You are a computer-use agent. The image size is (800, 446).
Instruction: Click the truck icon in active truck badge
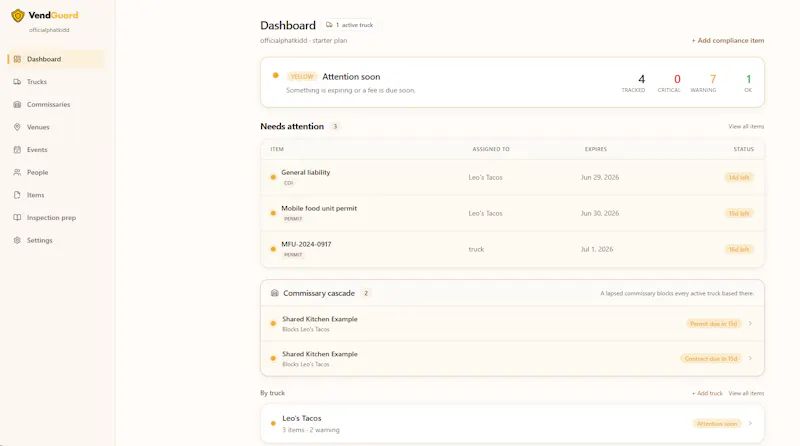[330, 24]
